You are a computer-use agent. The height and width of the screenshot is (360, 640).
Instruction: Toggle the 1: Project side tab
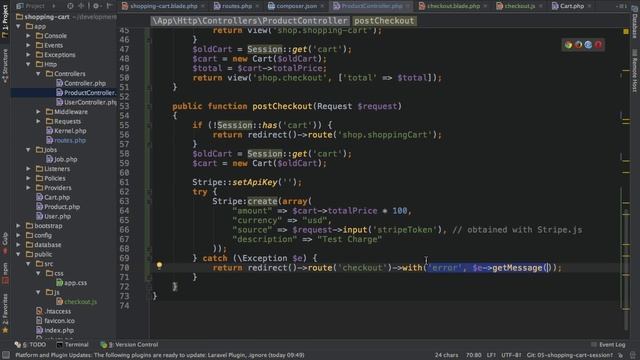click(x=5, y=21)
